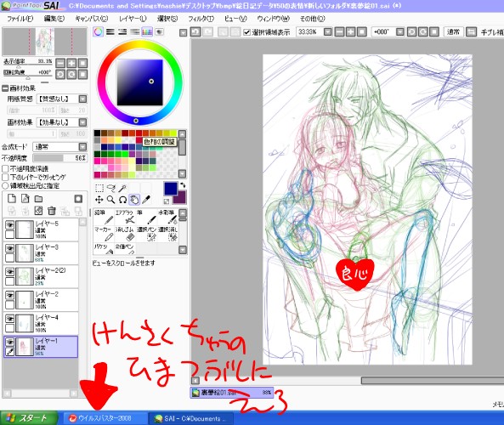Click the zoom in button in navigator

[x=71, y=63]
